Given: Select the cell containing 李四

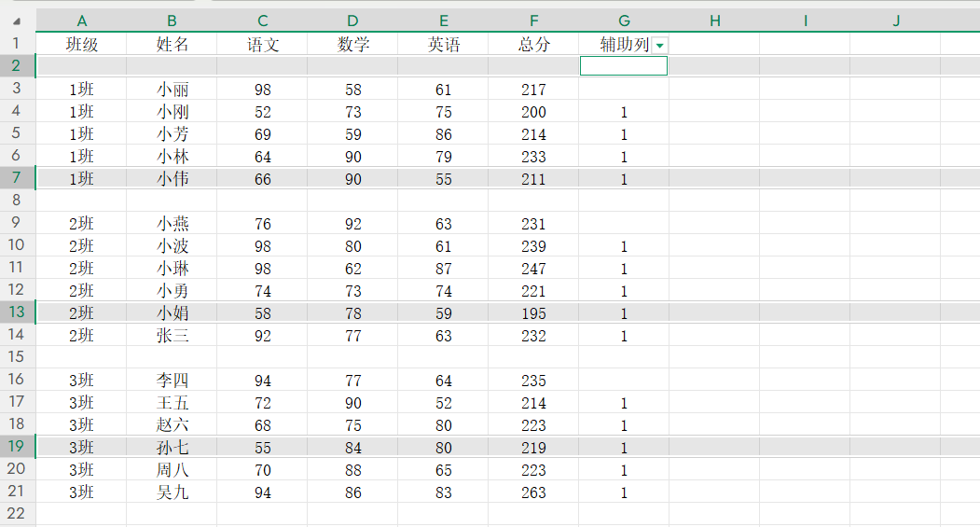Looking at the screenshot, I should [x=173, y=381].
